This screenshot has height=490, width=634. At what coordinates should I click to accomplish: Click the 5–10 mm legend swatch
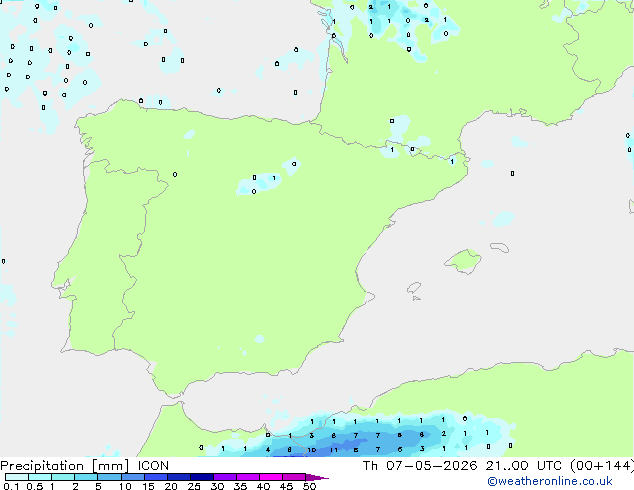click(109, 477)
